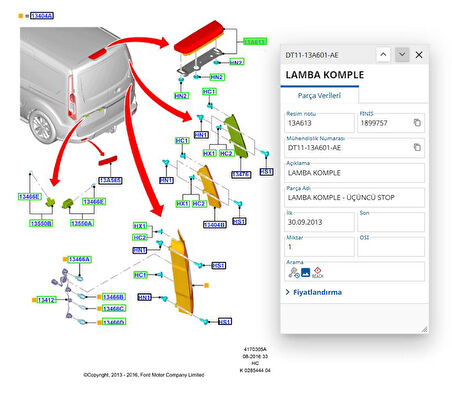Select the HX1 label left of 13404B
This screenshot has width=452, height=395.
click(183, 203)
